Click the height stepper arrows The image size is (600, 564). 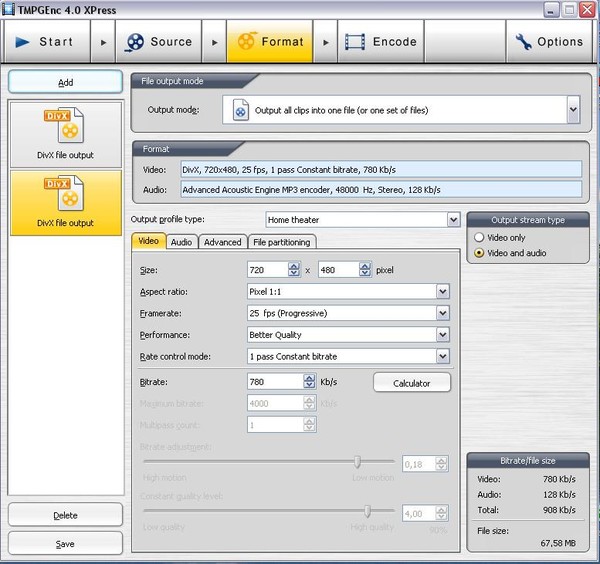pyautogui.click(x=365, y=270)
